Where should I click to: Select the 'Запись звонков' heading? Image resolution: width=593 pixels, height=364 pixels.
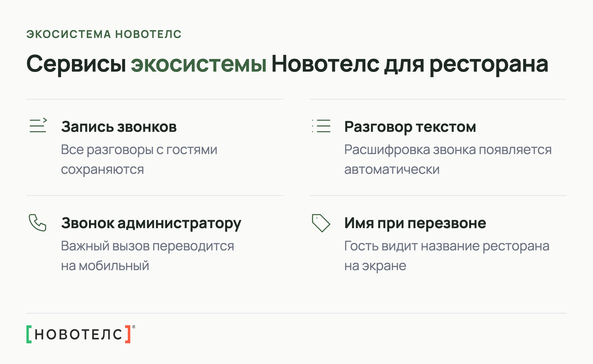point(119,127)
